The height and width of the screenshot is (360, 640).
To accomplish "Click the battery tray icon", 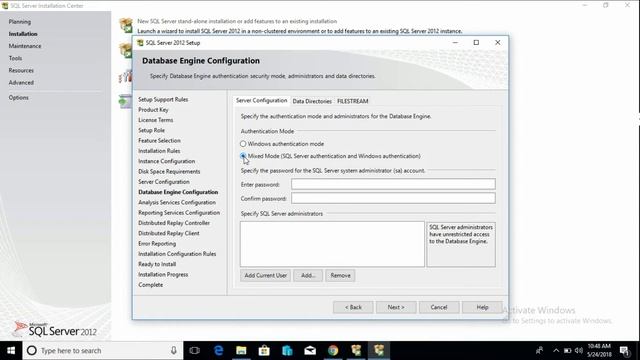I will coord(567,351).
